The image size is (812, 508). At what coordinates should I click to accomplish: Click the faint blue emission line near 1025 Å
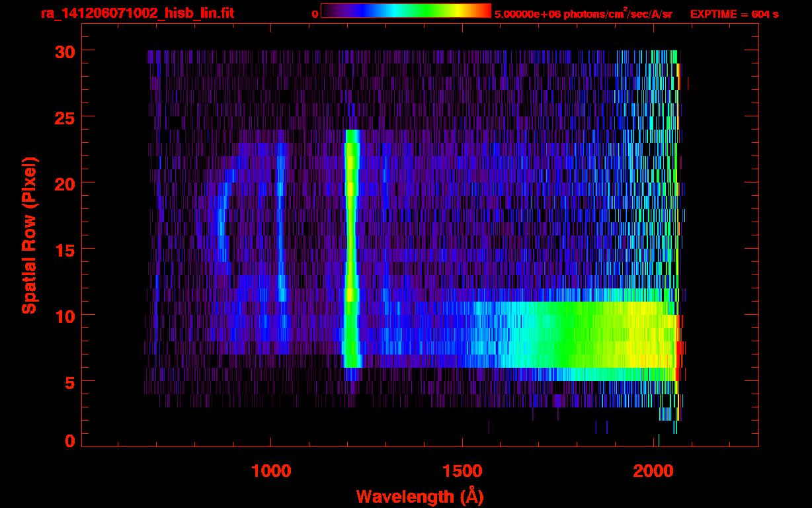click(x=281, y=222)
